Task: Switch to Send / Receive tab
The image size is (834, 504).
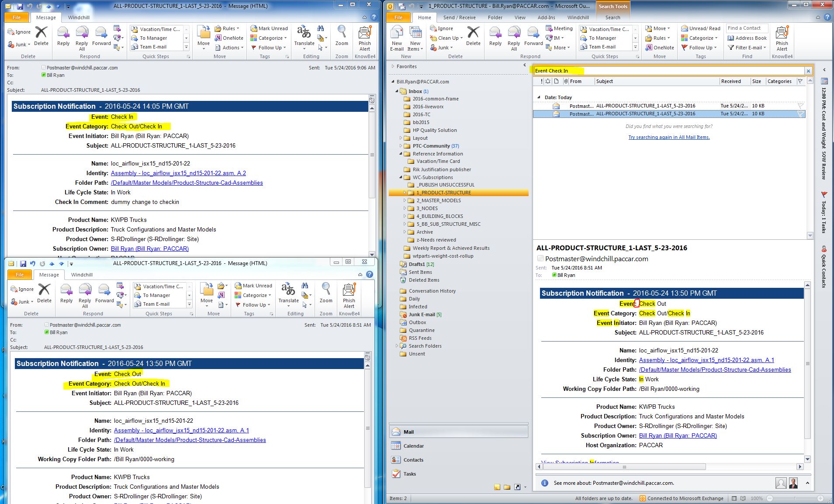Action: point(459,17)
